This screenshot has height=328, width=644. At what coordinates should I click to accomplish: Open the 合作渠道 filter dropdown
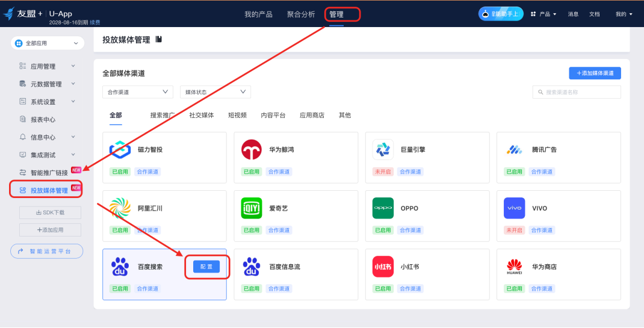[138, 92]
